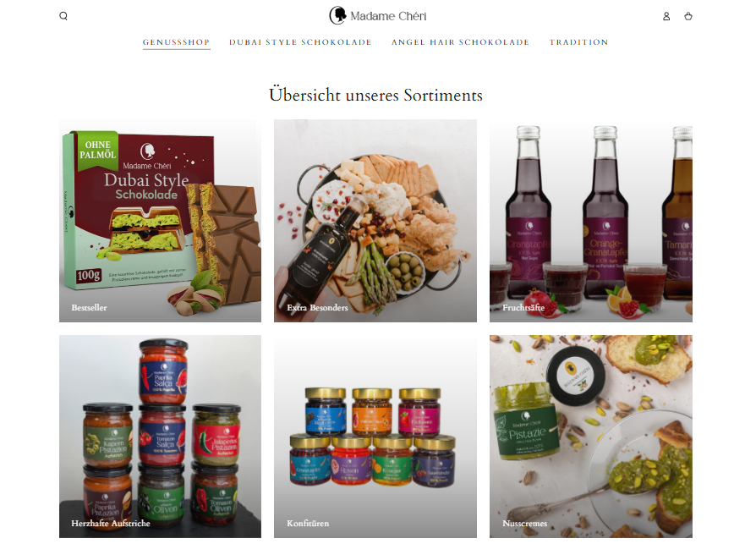The height and width of the screenshot is (544, 756).
Task: Open the Extra Besonders category tile
Action: coord(375,221)
